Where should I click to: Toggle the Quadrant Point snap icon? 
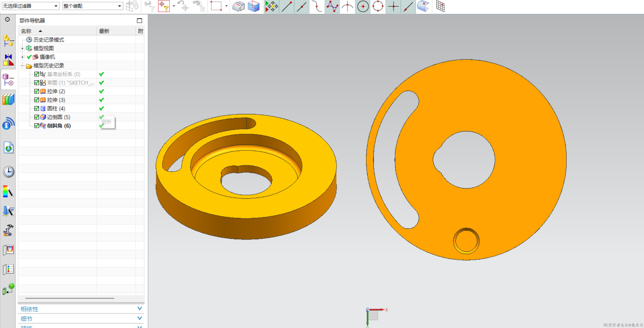pos(378,6)
